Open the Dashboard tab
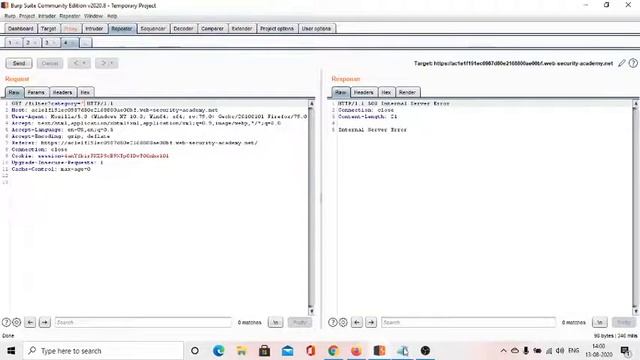Screen dimensions: 640x360 [x=21, y=29]
